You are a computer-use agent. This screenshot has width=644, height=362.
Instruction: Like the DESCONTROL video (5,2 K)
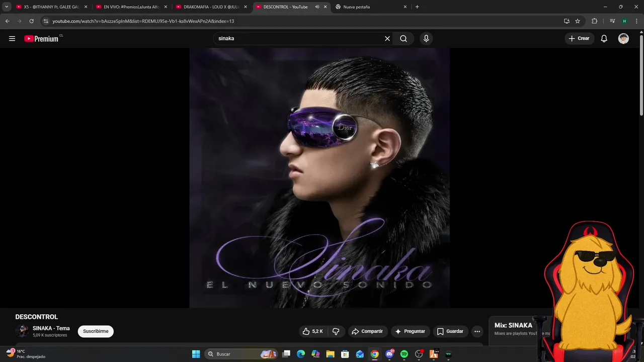pos(312,331)
